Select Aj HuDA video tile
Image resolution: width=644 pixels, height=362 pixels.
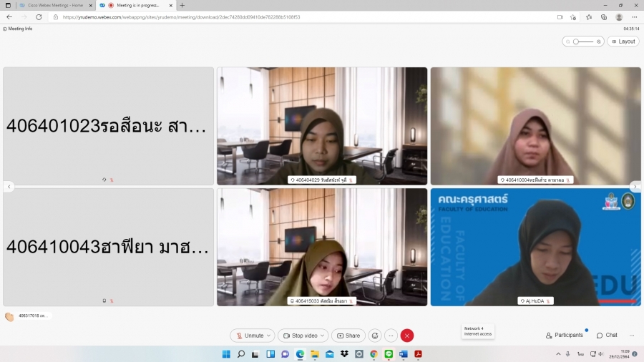coord(535,247)
